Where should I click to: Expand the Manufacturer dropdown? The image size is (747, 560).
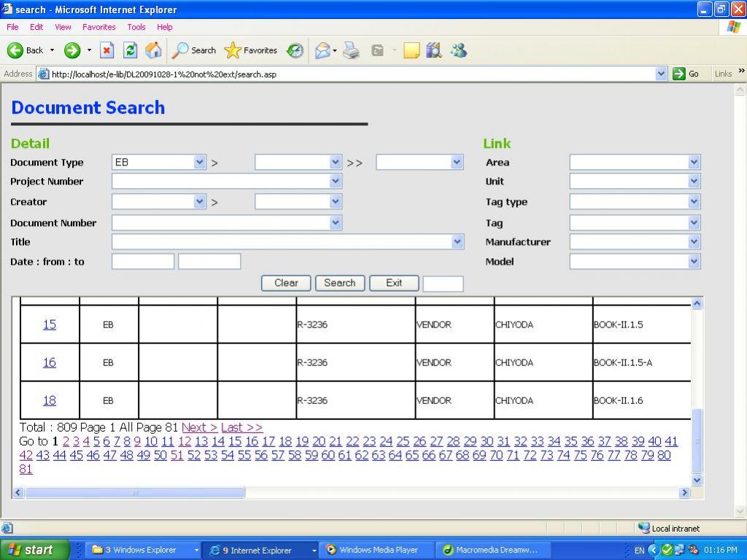tap(693, 242)
